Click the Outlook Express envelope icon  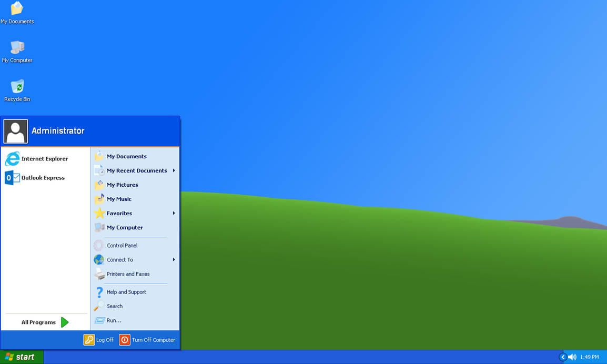(x=13, y=178)
